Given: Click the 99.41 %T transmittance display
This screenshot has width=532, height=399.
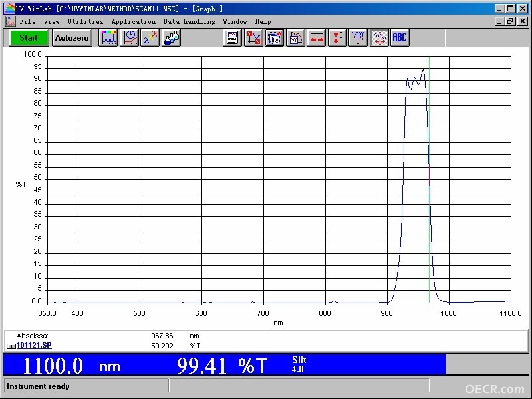Looking at the screenshot, I should [222, 366].
